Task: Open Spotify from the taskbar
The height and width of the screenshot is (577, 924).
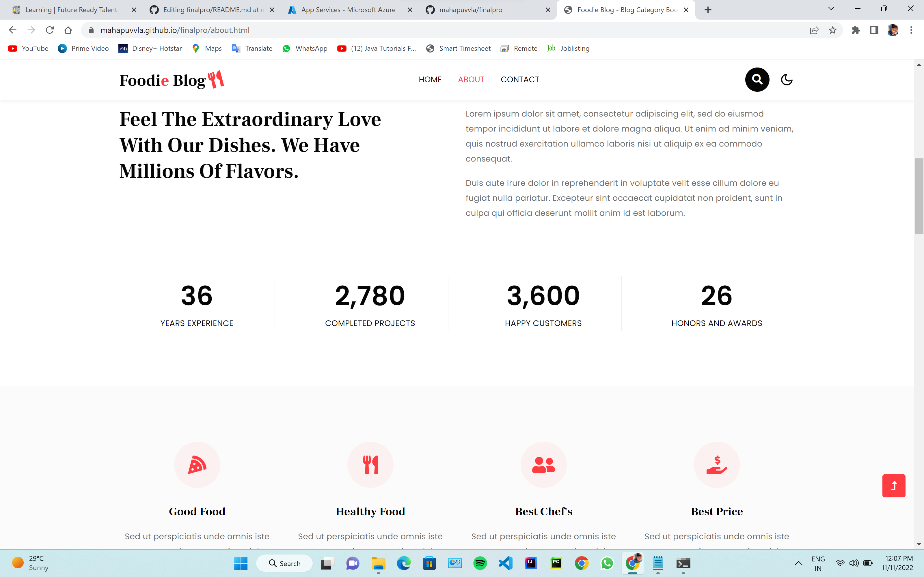Action: (x=480, y=563)
